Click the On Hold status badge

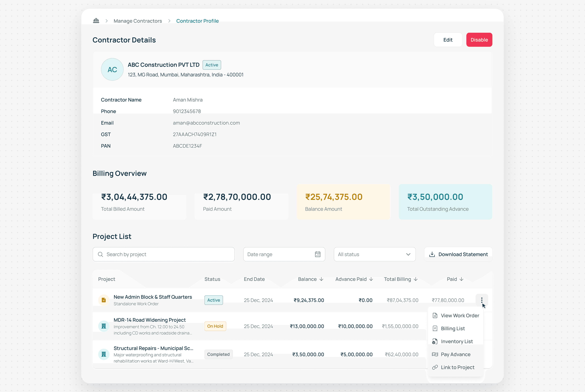pyautogui.click(x=215, y=326)
